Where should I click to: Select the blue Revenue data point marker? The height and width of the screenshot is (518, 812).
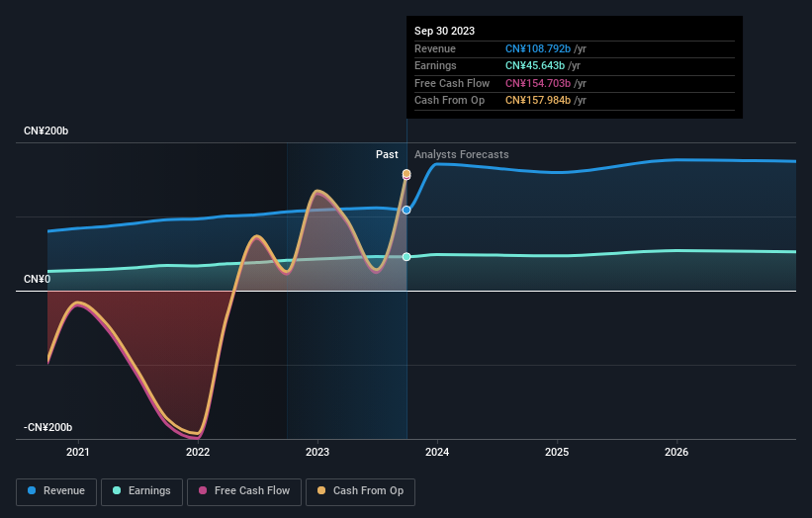coord(406,211)
